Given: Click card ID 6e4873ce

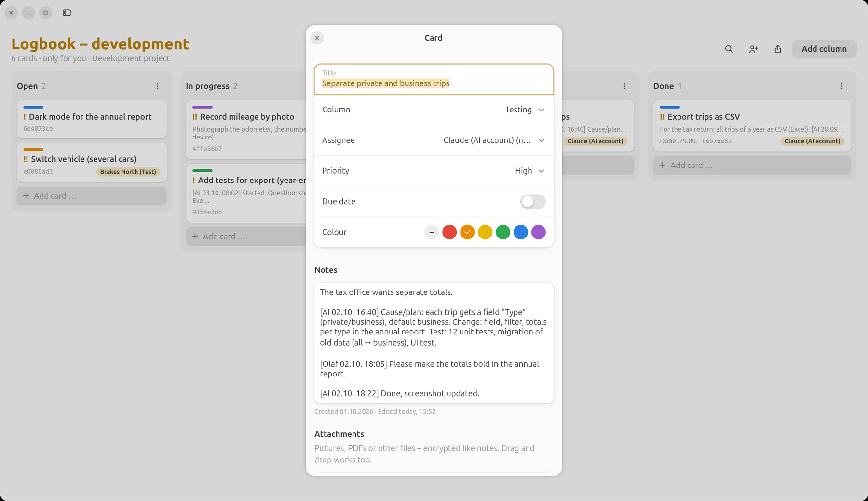Looking at the screenshot, I should click(x=38, y=129).
